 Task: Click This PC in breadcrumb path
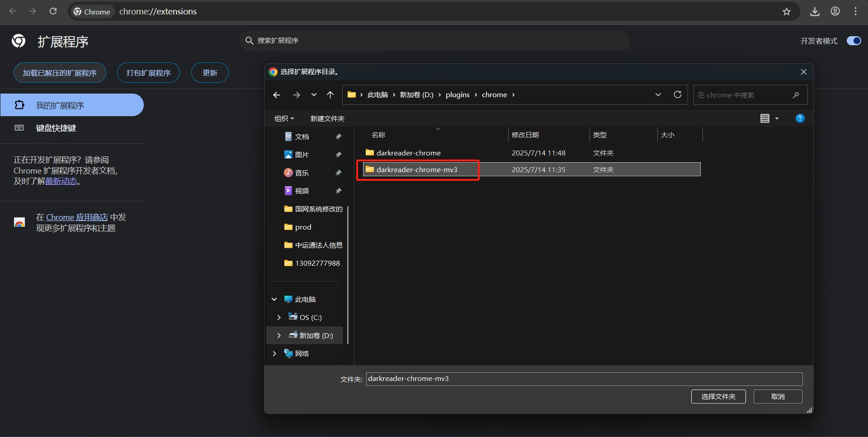coord(377,95)
